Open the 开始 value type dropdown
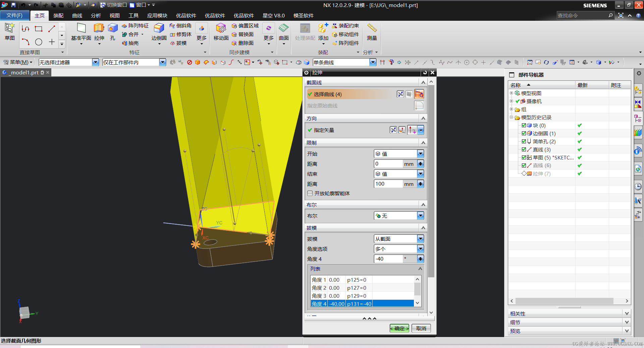 coord(420,154)
